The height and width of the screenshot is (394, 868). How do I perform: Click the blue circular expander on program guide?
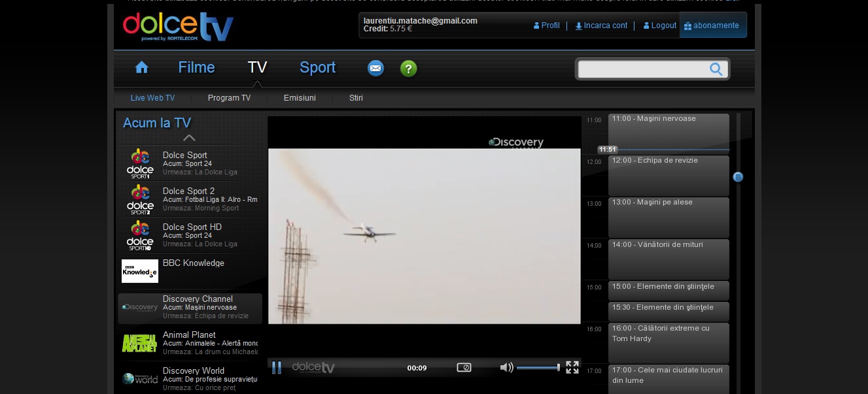pos(738,176)
